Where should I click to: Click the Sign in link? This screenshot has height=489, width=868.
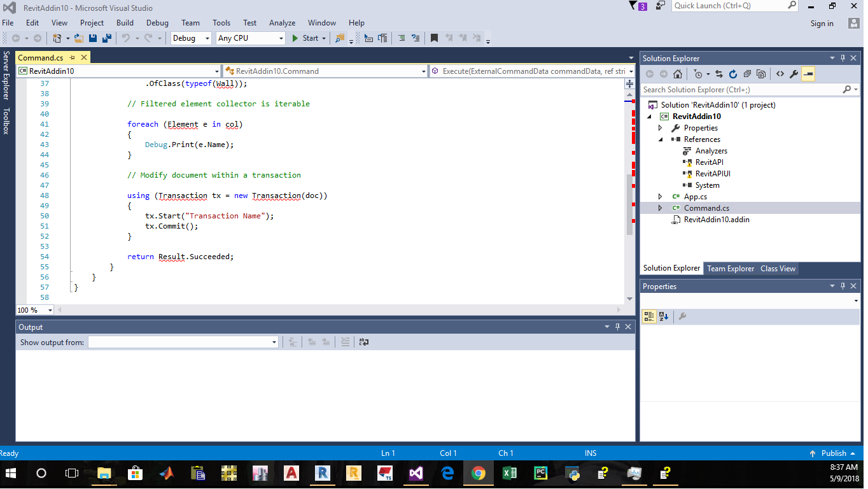click(x=821, y=22)
